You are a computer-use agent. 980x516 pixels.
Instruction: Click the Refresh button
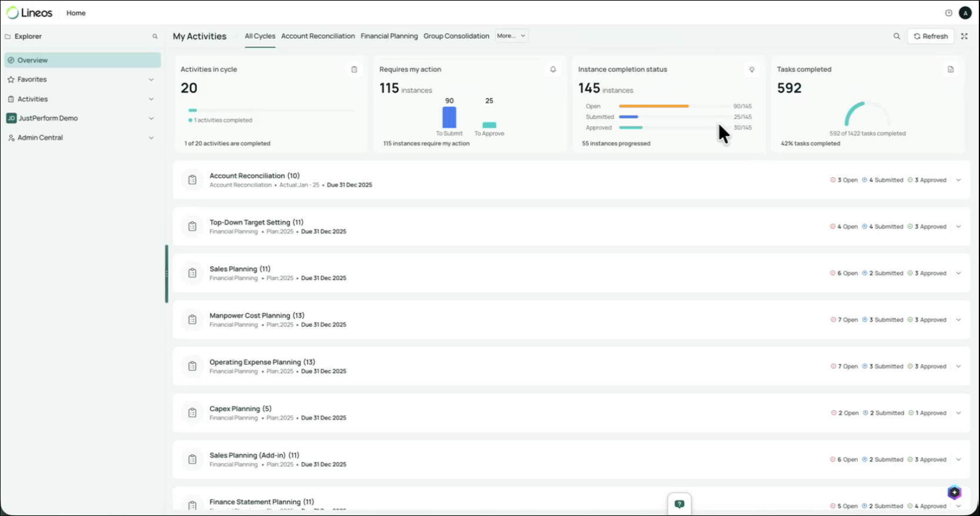coord(931,36)
